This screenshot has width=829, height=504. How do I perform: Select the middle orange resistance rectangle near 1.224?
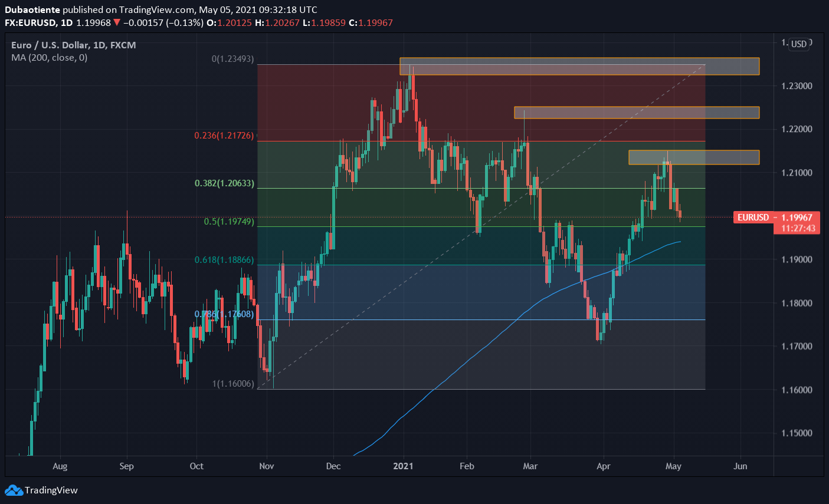(637, 113)
